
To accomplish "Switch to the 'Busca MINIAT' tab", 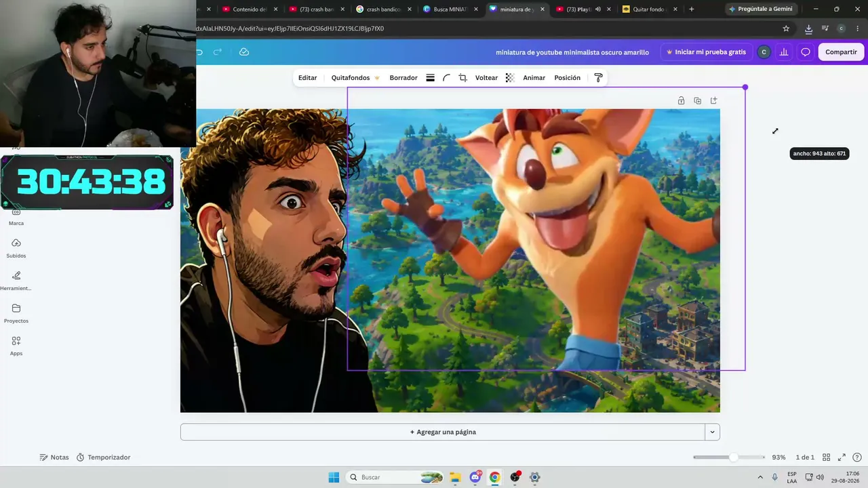I will coord(447,9).
